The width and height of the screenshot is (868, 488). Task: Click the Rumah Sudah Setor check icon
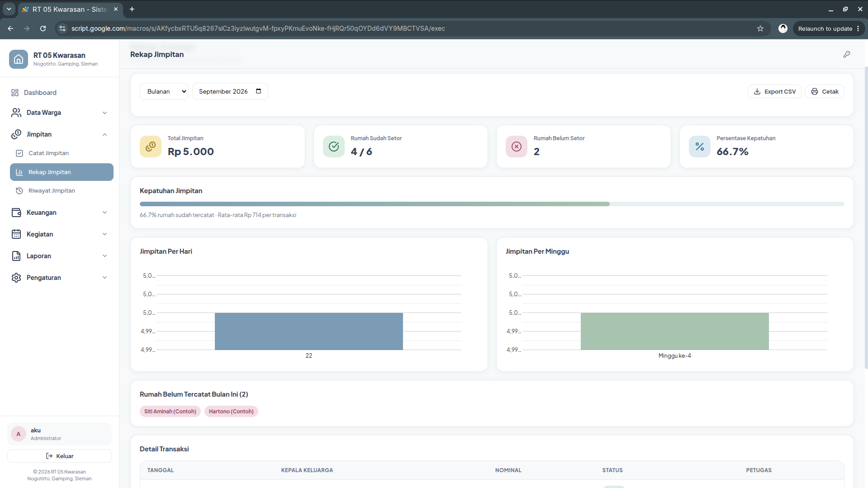(x=334, y=147)
